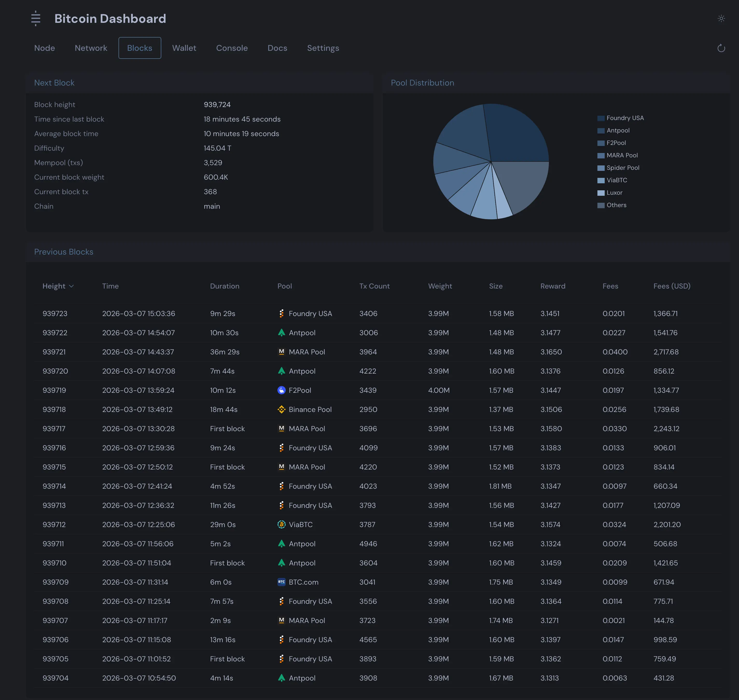Click the MARA Pool icon for block 939721
Viewport: 739px width, 700px height.
(x=281, y=352)
